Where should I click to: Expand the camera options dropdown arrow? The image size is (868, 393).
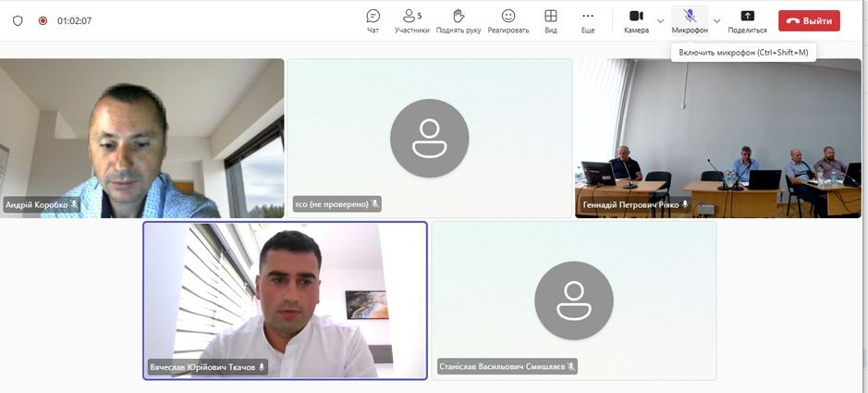[660, 20]
